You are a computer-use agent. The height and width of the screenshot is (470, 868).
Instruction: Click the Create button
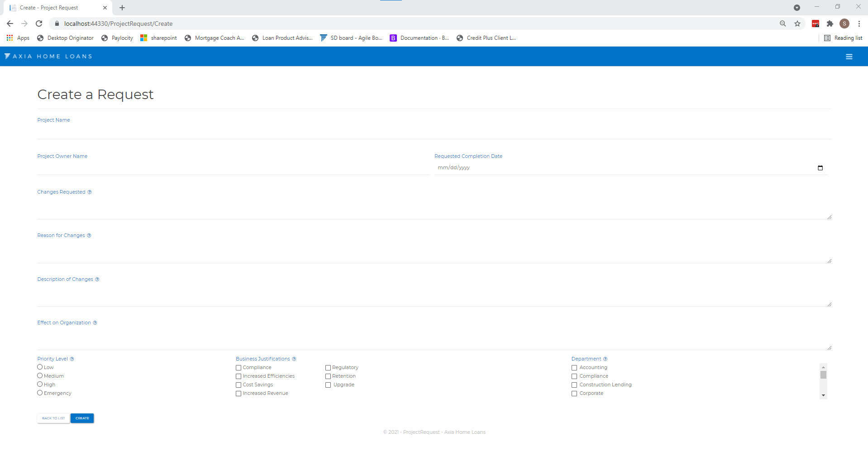82,418
